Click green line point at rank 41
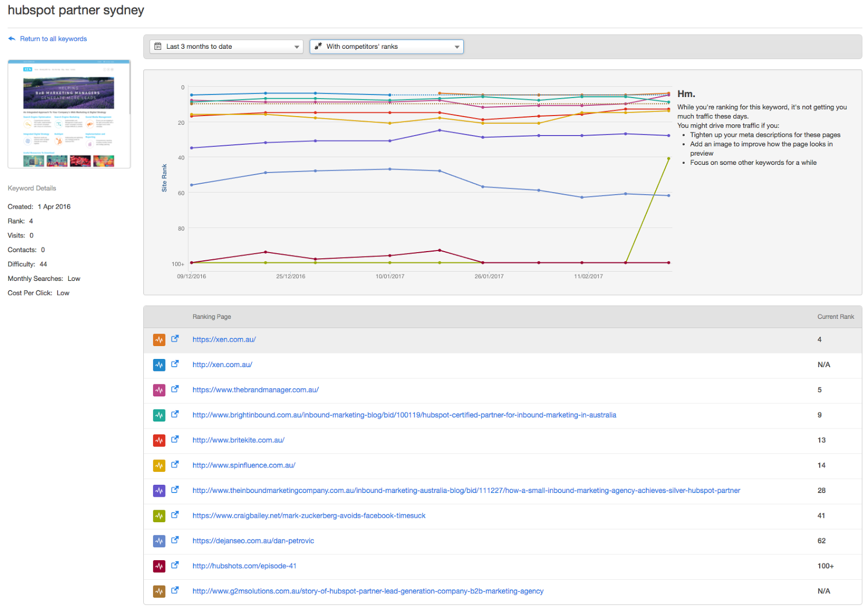The width and height of the screenshot is (868, 609). click(668, 159)
